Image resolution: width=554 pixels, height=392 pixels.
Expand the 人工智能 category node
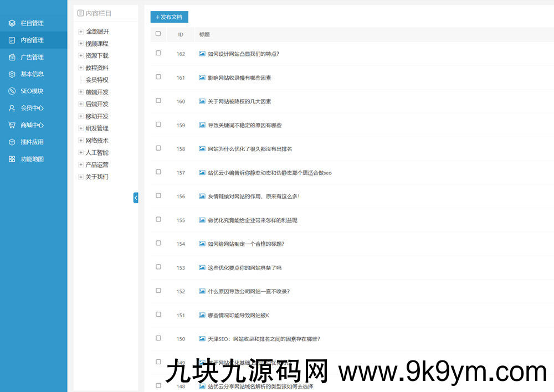click(x=80, y=152)
